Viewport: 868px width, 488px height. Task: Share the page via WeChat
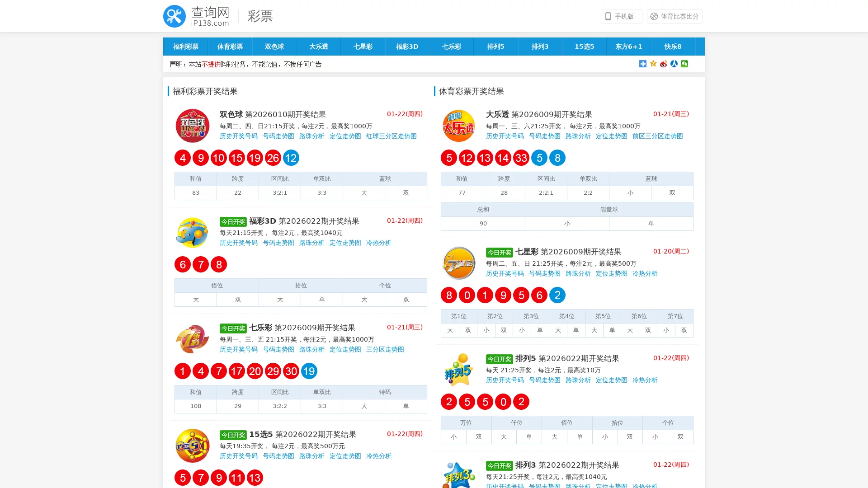pyautogui.click(x=684, y=64)
